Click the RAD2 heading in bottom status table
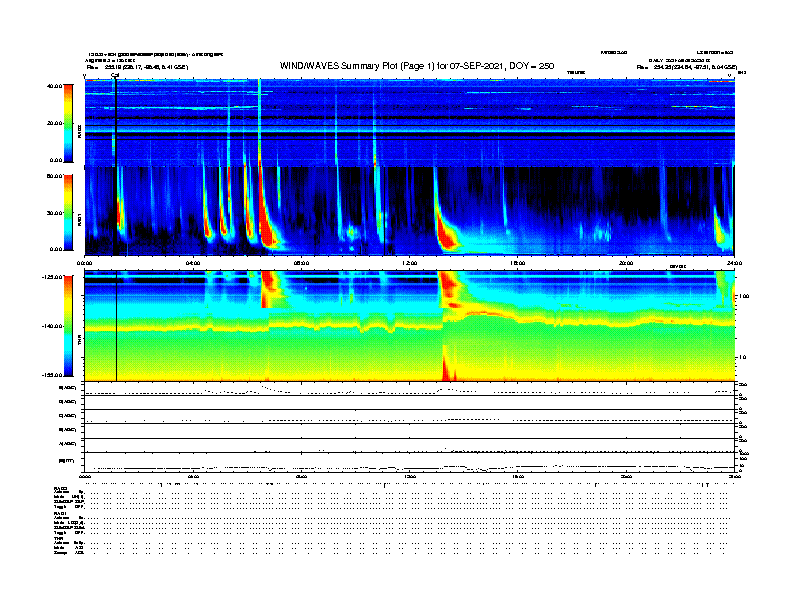Image resolution: width=792 pixels, height=612 pixels. [61, 489]
